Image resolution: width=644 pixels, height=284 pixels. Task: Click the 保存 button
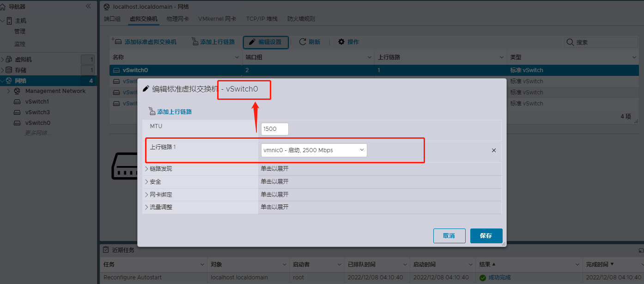[486, 235]
